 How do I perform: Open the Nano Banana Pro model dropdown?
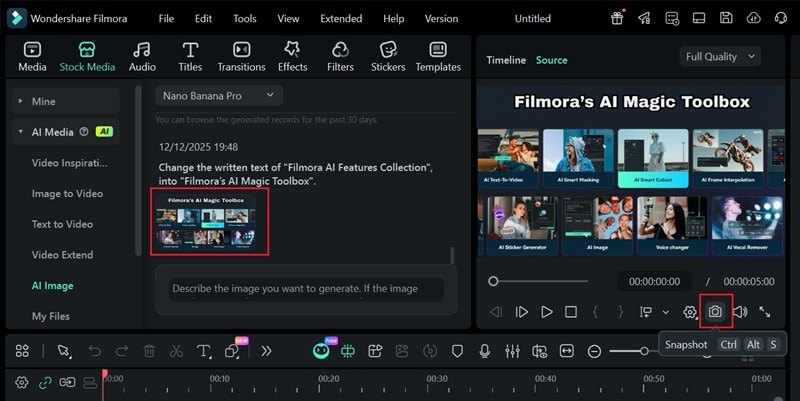219,95
